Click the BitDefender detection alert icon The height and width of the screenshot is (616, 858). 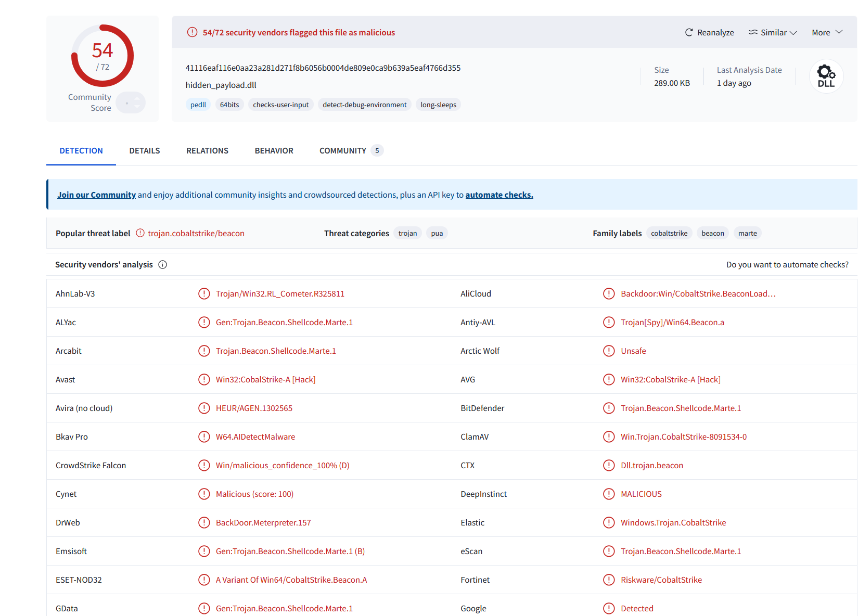pos(609,408)
